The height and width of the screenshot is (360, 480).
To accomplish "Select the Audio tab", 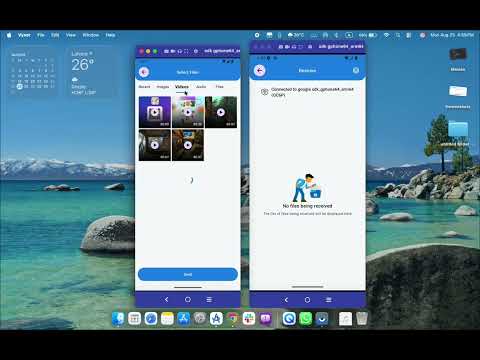I will click(x=201, y=87).
